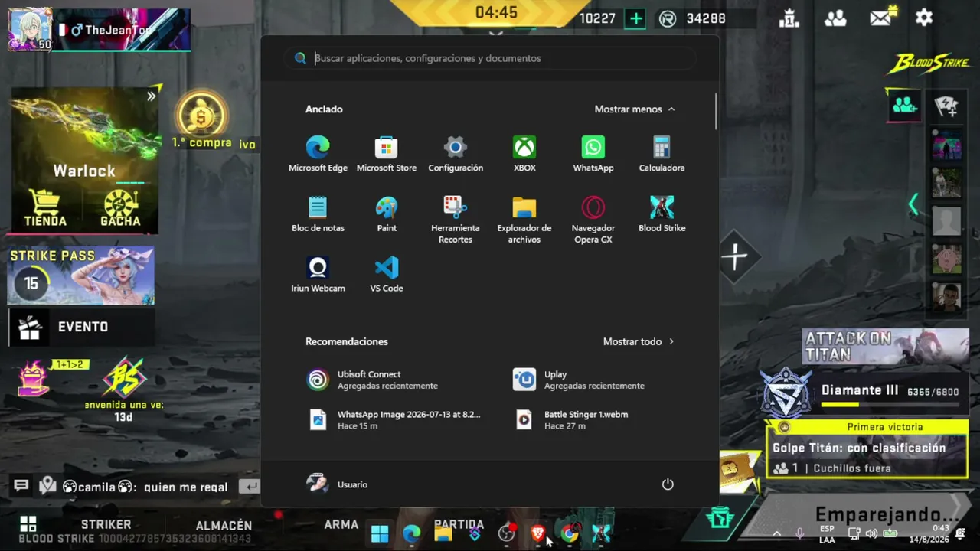Launch Microsoft Store pinned app
The width and height of the screenshot is (980, 551).
coord(387,154)
